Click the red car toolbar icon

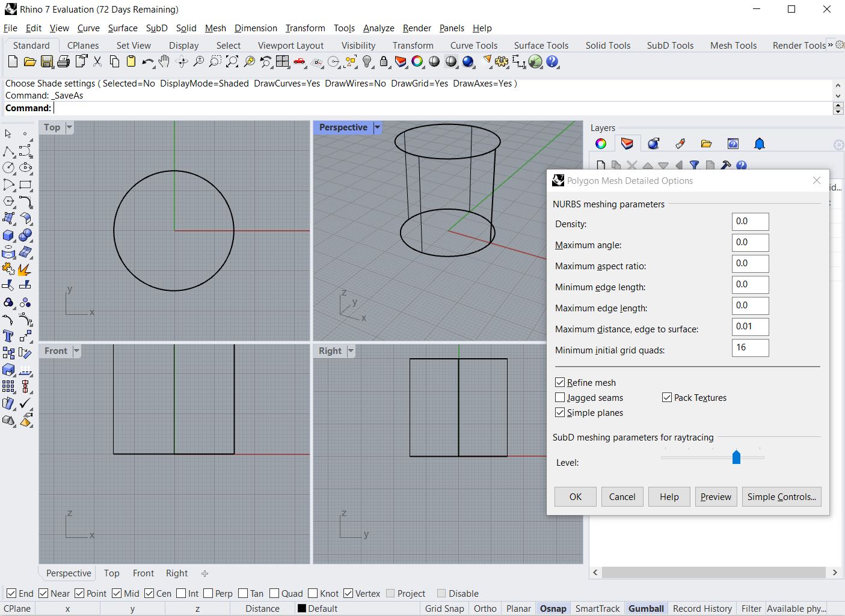(300, 61)
